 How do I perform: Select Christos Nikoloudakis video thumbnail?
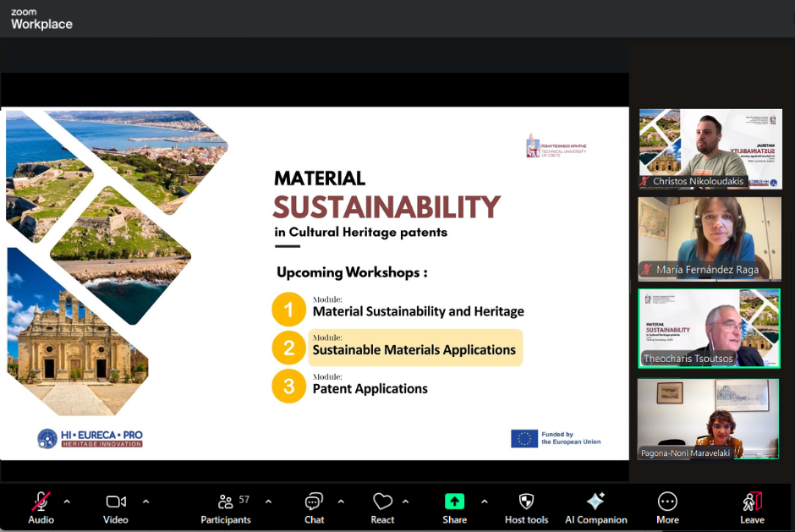710,149
